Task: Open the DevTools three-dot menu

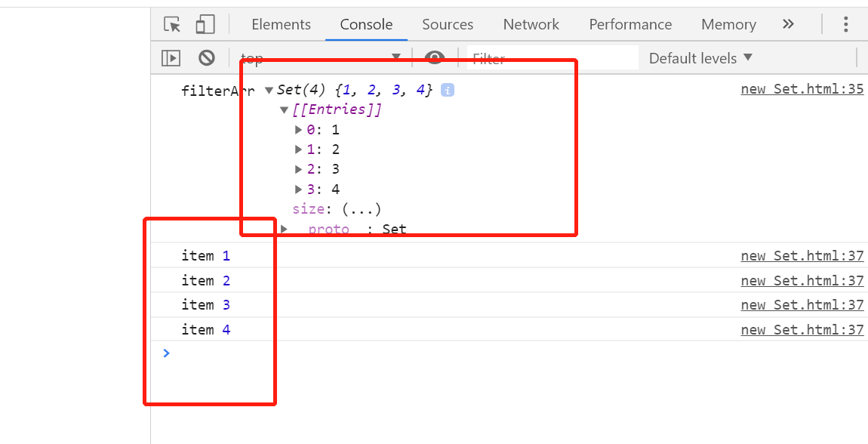Action: pyautogui.click(x=845, y=24)
